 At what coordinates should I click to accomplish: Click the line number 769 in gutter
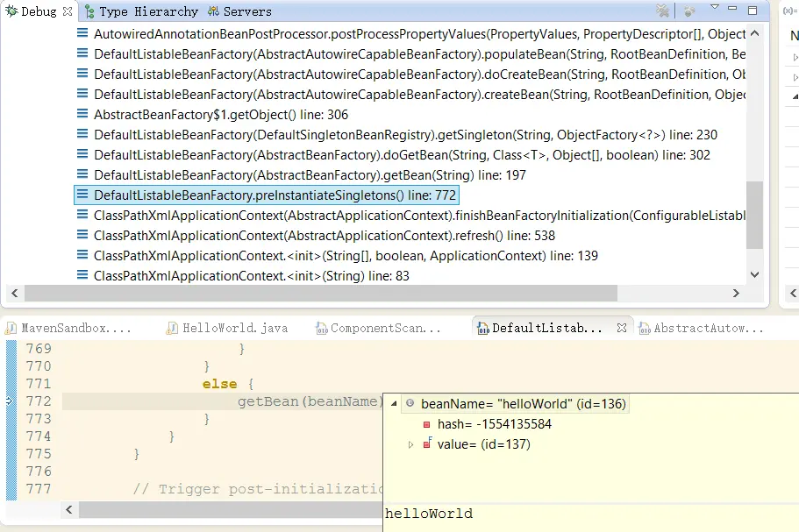point(39,349)
